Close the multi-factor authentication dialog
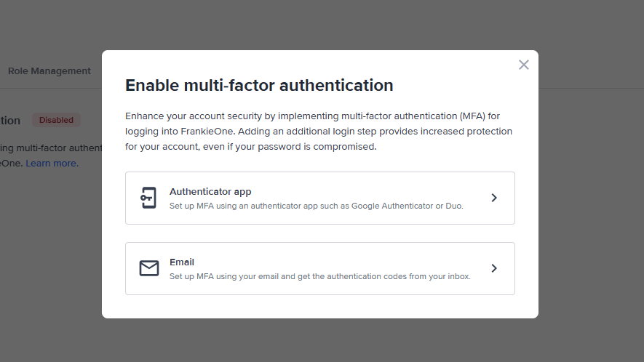The image size is (644, 362). tap(523, 65)
